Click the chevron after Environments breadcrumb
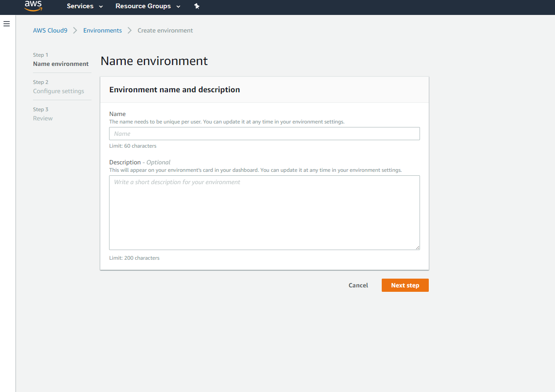Image resolution: width=555 pixels, height=392 pixels. click(130, 30)
